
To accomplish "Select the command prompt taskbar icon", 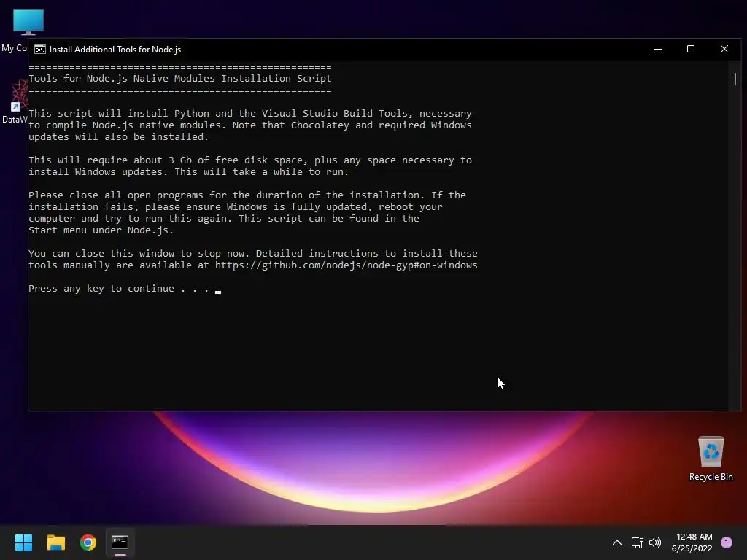I will tap(120, 542).
